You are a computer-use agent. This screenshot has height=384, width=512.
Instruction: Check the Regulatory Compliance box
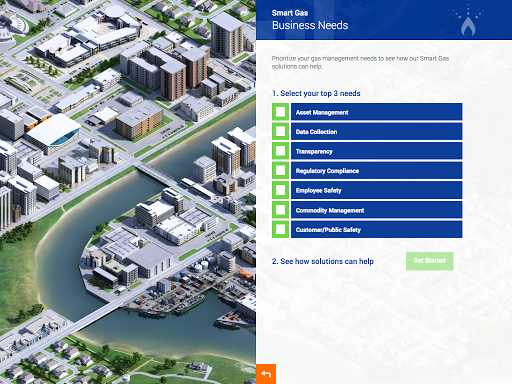click(x=280, y=170)
